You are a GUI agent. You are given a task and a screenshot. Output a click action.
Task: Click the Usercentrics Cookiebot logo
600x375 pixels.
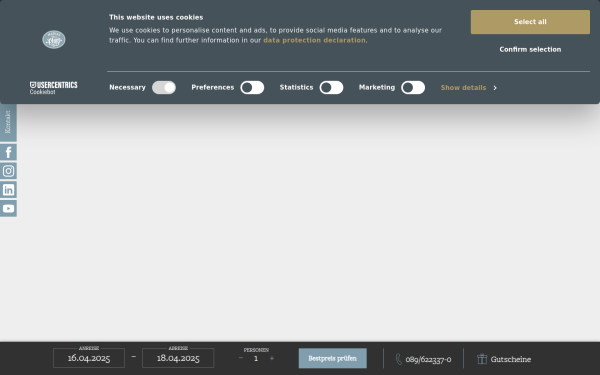(x=54, y=88)
